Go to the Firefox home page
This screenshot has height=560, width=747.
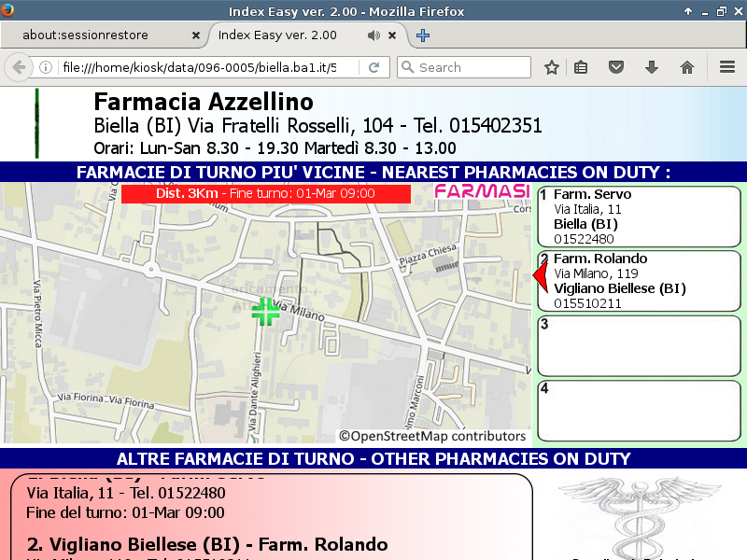click(687, 67)
